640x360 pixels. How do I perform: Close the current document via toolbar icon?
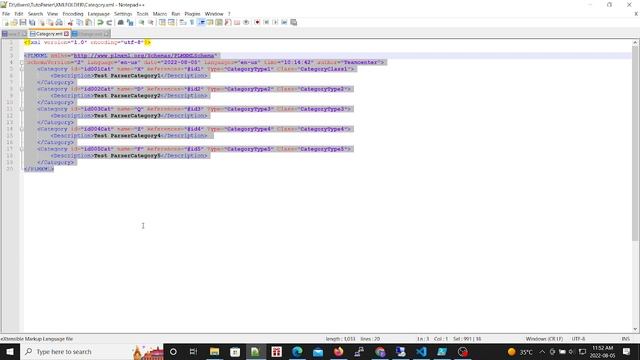point(42,22)
